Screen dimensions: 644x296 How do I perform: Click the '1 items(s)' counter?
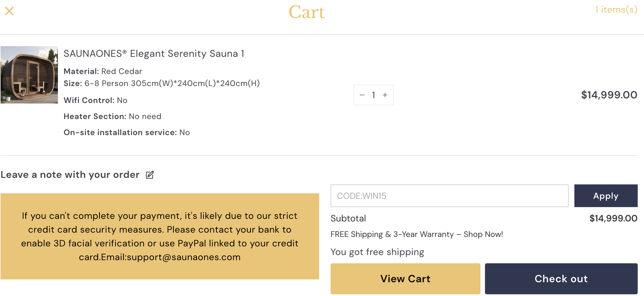[x=616, y=10]
